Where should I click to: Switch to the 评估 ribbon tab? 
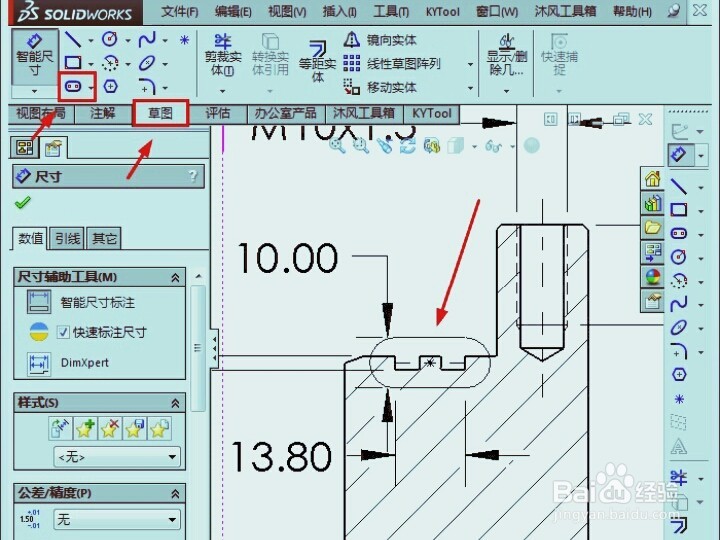click(218, 113)
